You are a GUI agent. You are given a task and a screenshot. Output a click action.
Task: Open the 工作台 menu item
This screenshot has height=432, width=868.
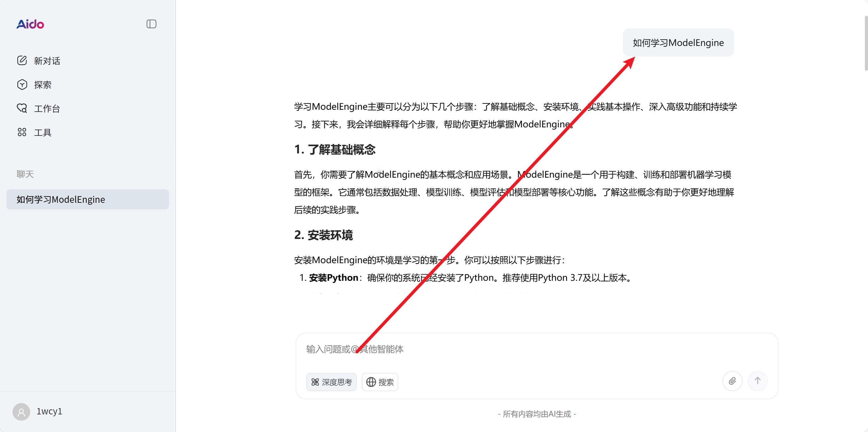(x=47, y=108)
